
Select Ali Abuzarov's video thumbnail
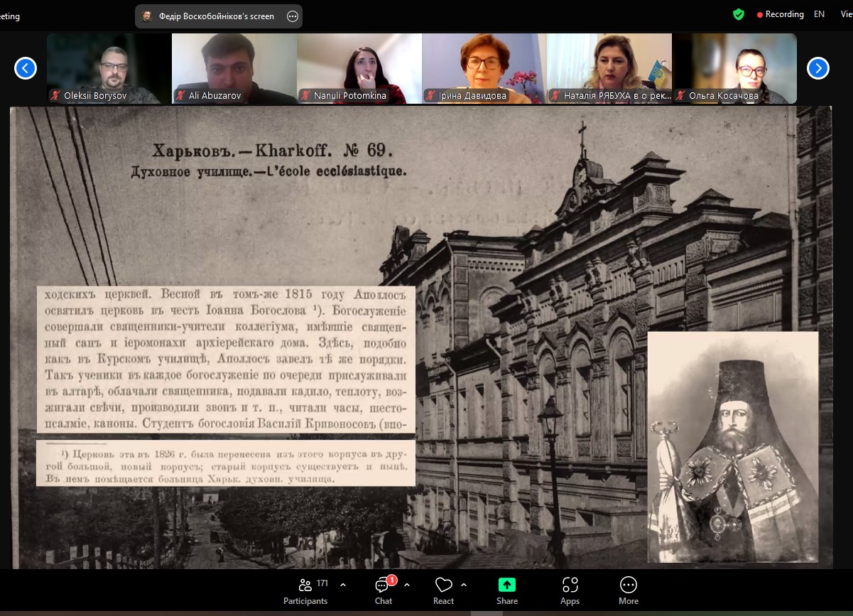(234, 68)
